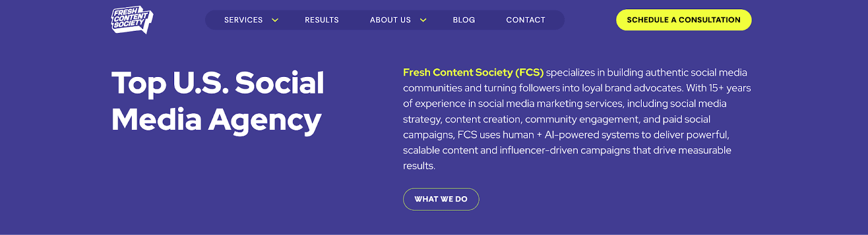Image resolution: width=868 pixels, height=235 pixels.
Task: Open the Services menu item
Action: pos(243,20)
